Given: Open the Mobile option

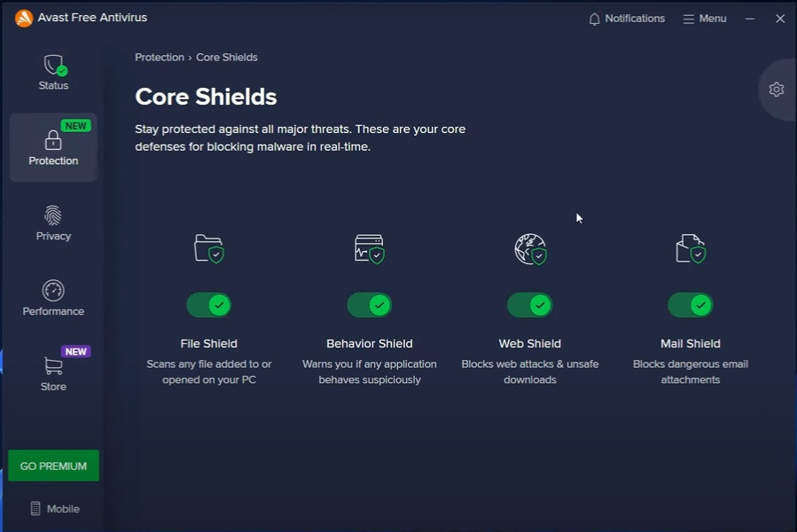Looking at the screenshot, I should [x=54, y=509].
